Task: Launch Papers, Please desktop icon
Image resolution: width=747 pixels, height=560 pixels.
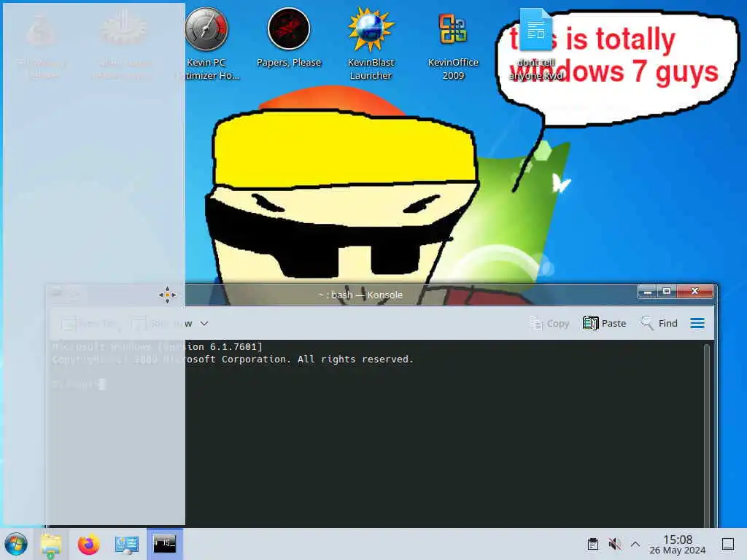Action: coord(289,38)
